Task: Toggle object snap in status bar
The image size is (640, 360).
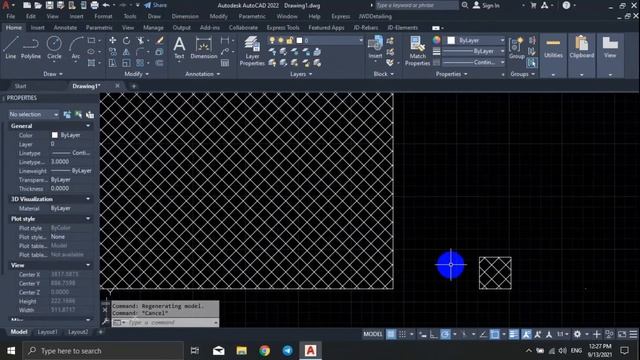Action: (x=495, y=334)
